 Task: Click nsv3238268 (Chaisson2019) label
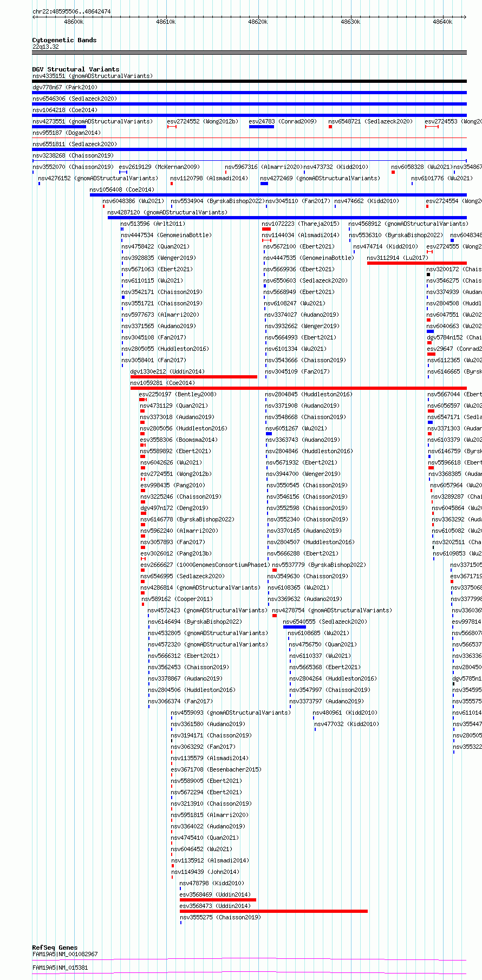point(73,155)
